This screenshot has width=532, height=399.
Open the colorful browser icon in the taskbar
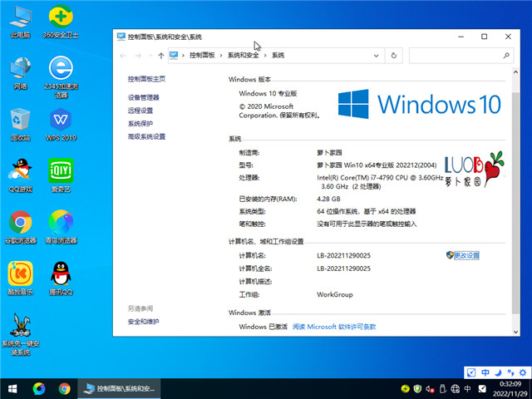[39, 389]
